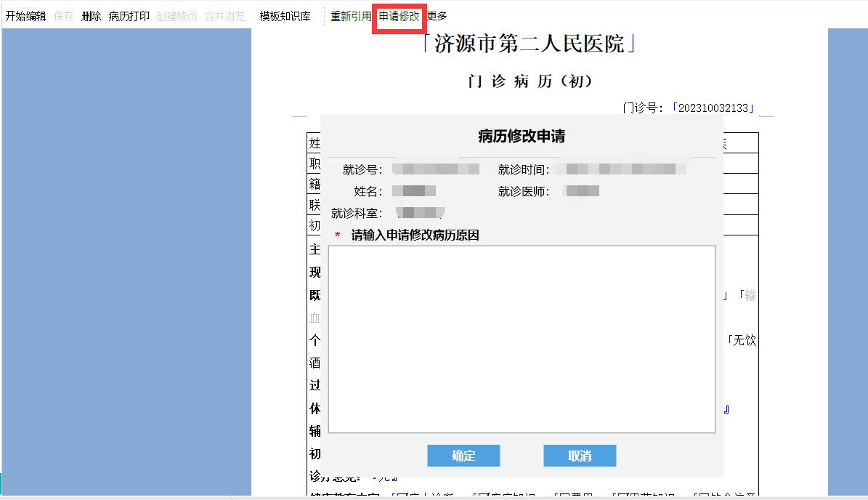868x500 pixels.
Task: Click the blurred 就诊时间 value in the dialog
Action: pos(620,169)
